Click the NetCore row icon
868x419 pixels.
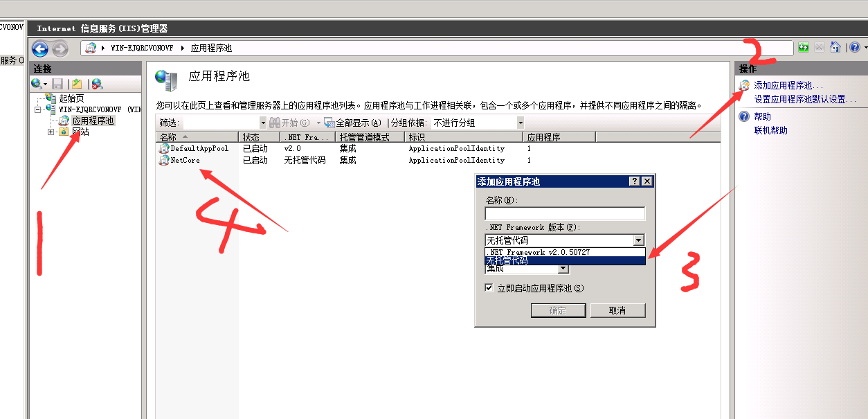164,160
